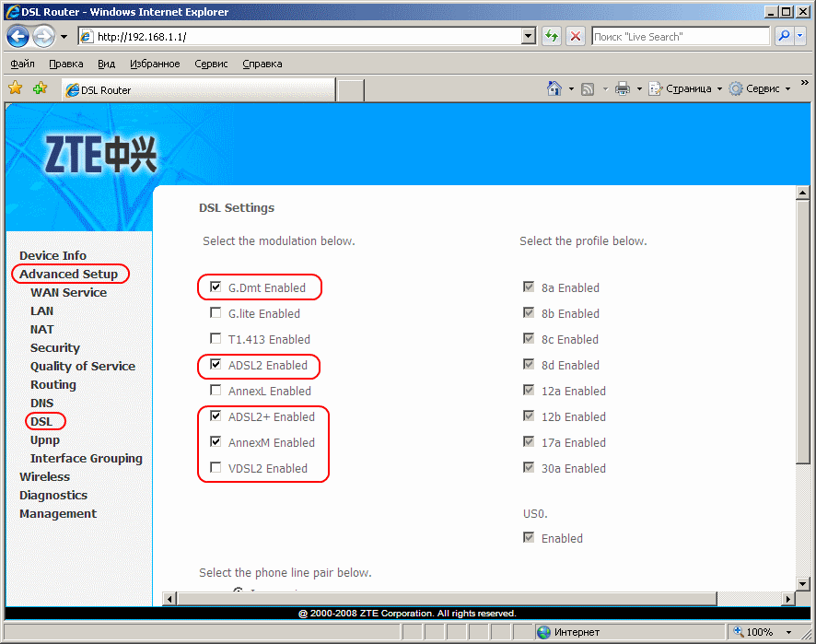Viewport: 816px width, 644px height.
Task: Click the vertical scrollbar thumb of the page
Action: 803,331
